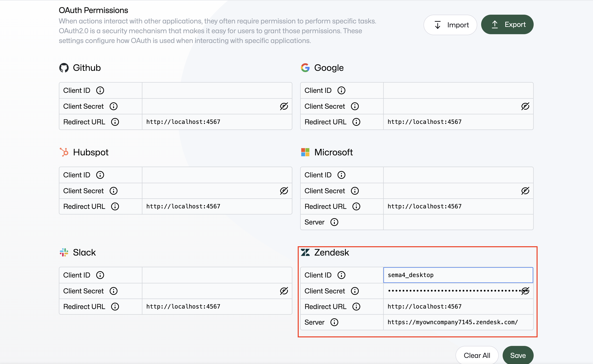
Task: Reveal the Google Client Secret value
Action: point(525,106)
